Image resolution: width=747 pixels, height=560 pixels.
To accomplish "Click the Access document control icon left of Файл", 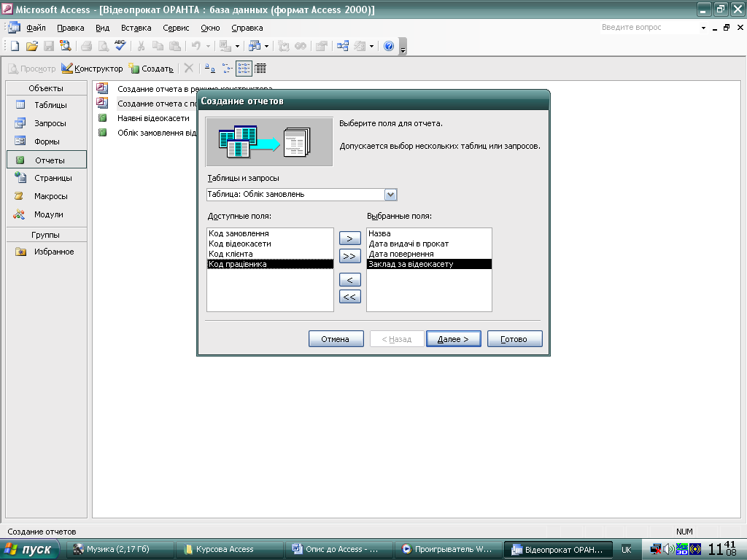I will click(14, 28).
